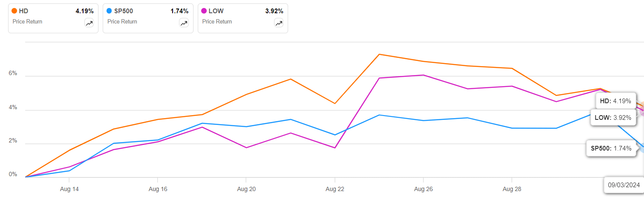The width and height of the screenshot is (644, 203).
Task: Click the Aug 26 axis label
Action: click(423, 189)
